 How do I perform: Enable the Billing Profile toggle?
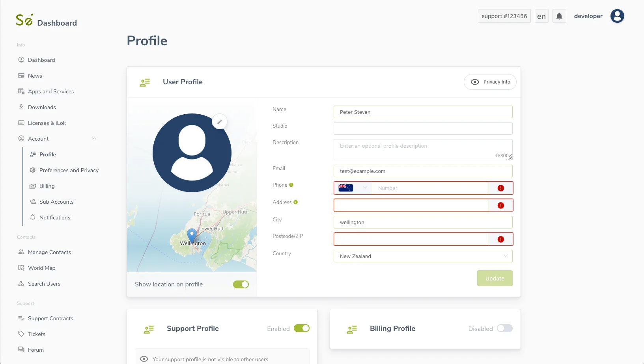[504, 329]
